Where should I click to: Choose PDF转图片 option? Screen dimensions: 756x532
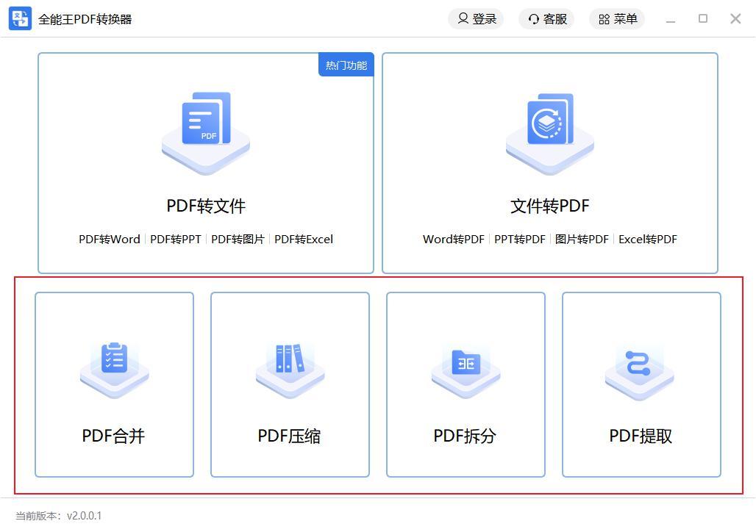coord(238,240)
